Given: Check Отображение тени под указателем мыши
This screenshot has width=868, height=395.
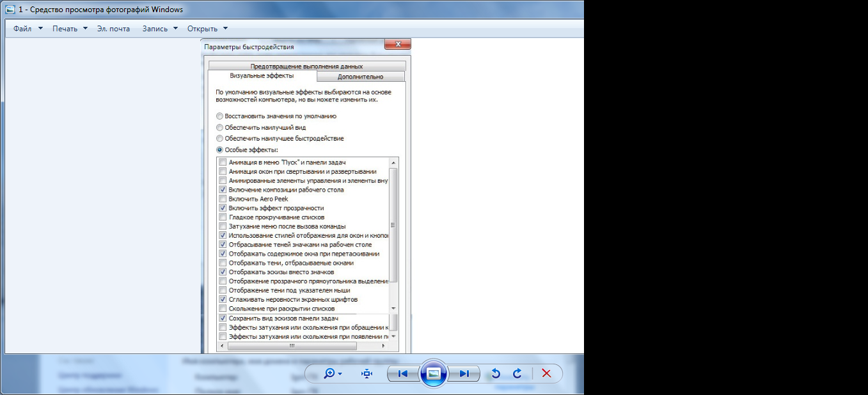Looking at the screenshot, I should tap(223, 290).
